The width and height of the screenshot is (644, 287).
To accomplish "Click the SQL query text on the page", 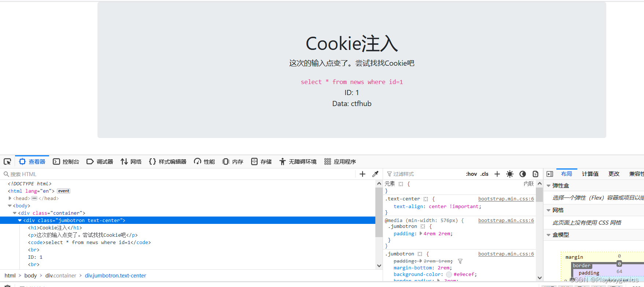I will 352,82.
